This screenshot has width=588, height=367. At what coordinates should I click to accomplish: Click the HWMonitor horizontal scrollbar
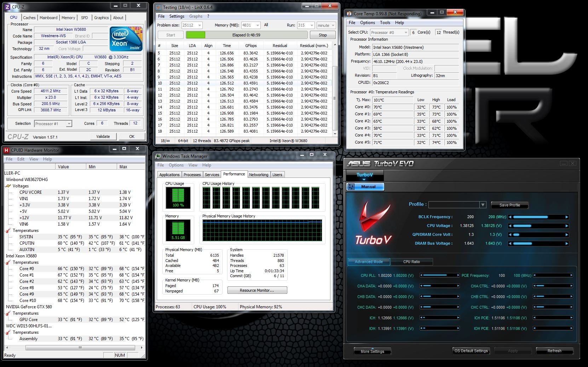coord(80,348)
